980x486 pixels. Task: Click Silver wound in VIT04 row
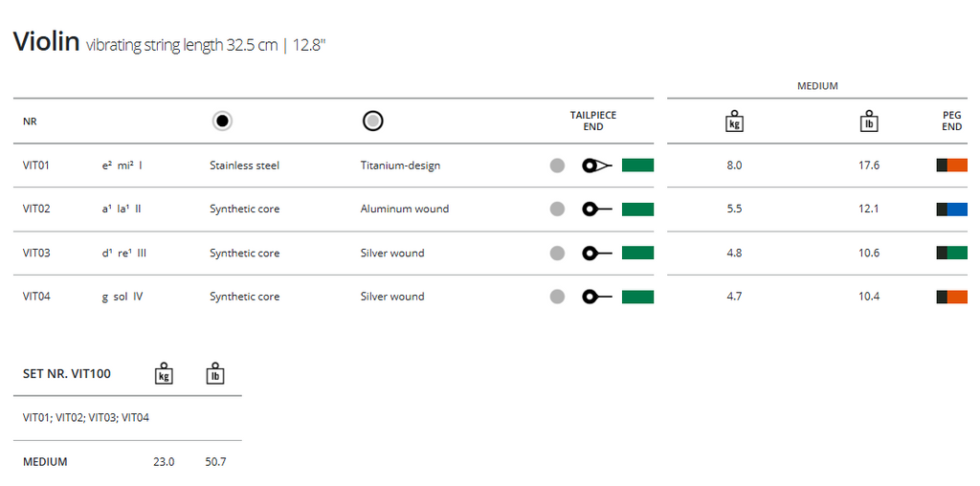pyautogui.click(x=392, y=297)
